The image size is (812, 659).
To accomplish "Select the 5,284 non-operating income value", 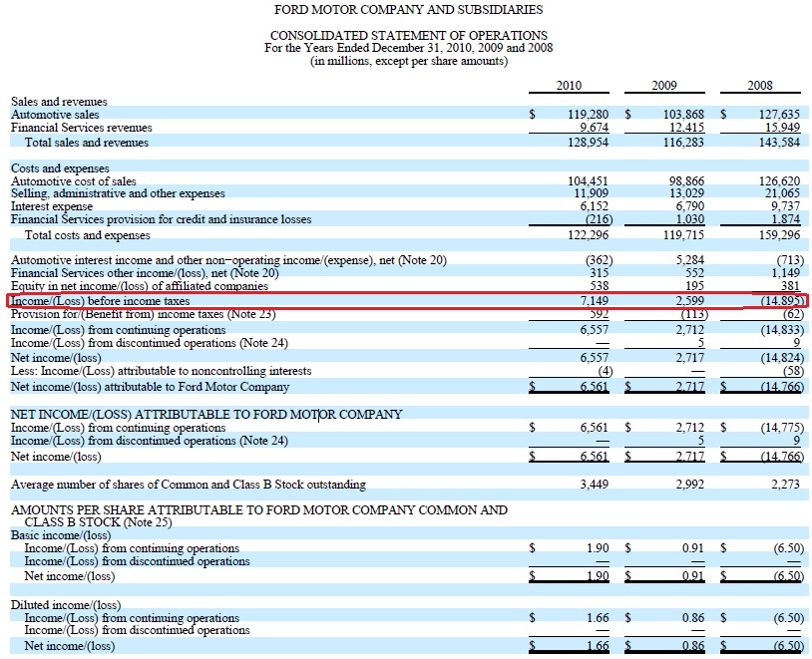I will (x=689, y=260).
